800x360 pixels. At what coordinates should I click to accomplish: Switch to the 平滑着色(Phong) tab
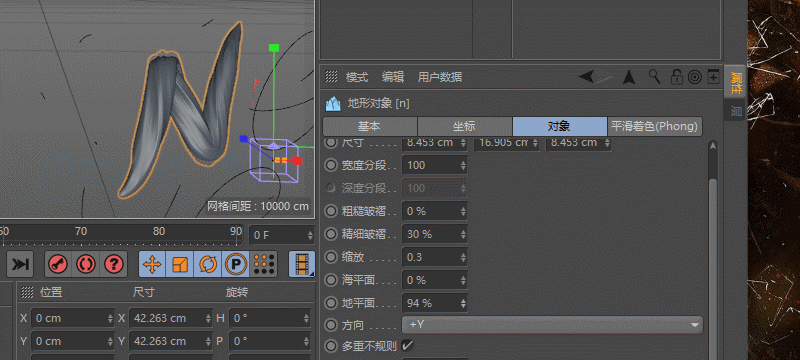[x=655, y=126]
